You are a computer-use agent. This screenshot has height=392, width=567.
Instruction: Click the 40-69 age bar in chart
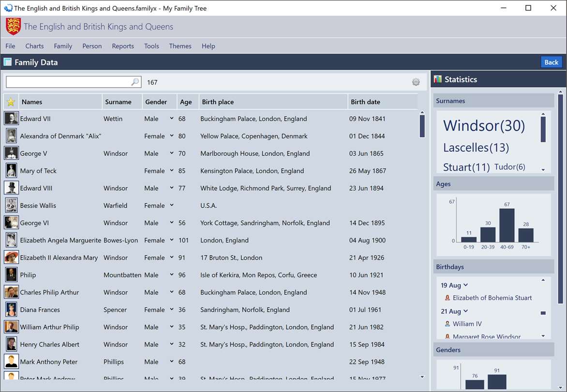coord(507,226)
